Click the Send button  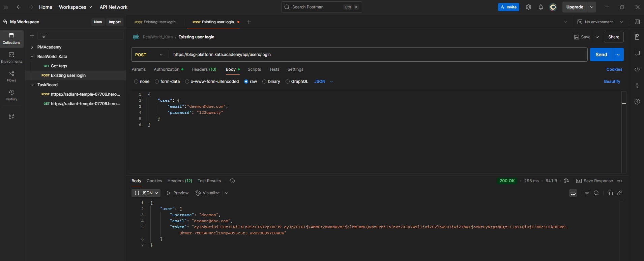[x=601, y=55]
